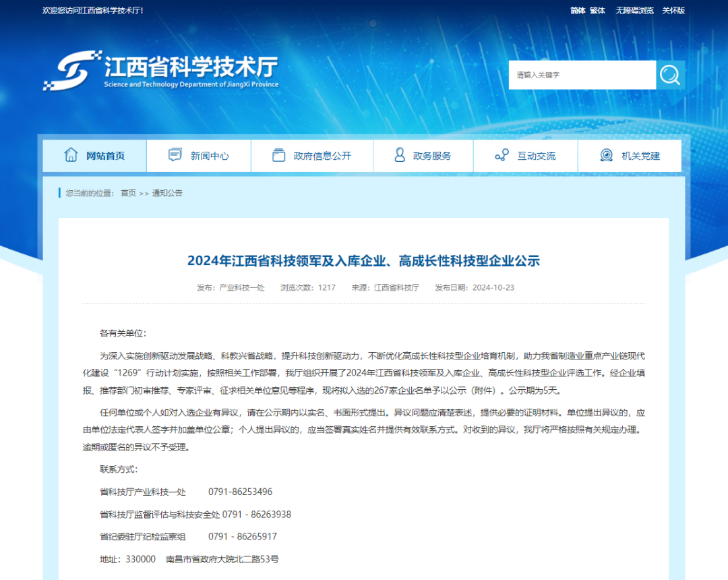Click the news center chat icon

point(175,155)
